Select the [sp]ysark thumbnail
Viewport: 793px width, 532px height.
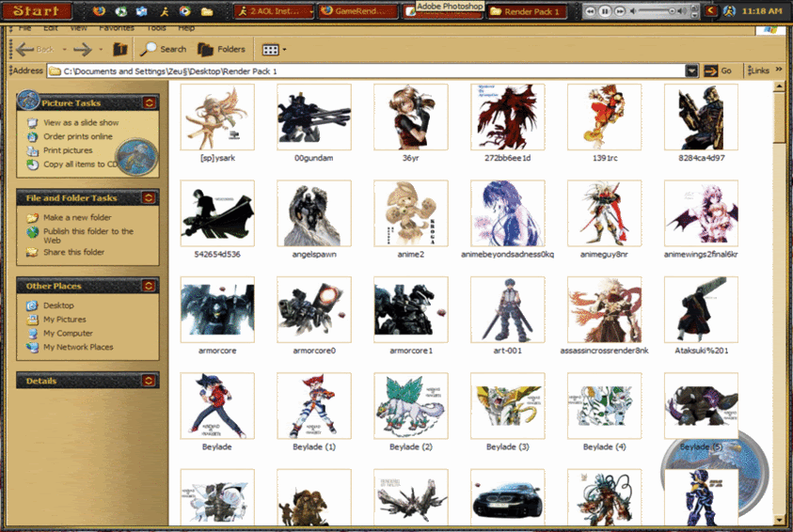pyautogui.click(x=217, y=117)
